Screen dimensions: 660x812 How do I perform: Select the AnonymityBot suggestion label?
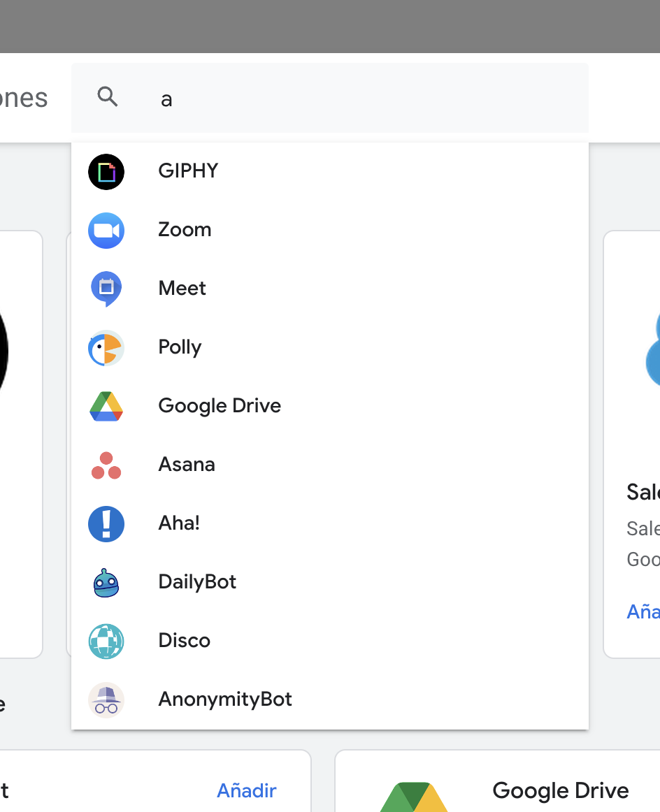225,699
